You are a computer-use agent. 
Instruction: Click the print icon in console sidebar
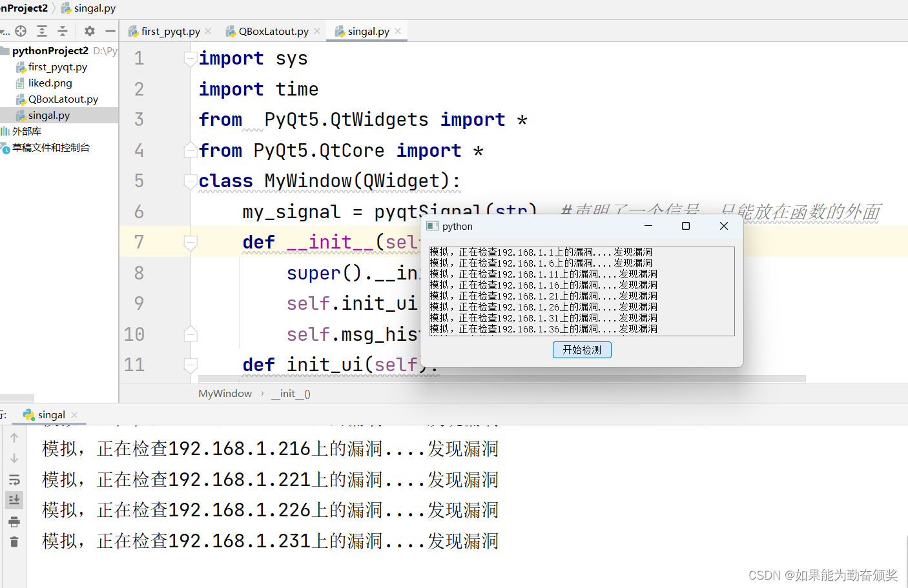pos(14,522)
